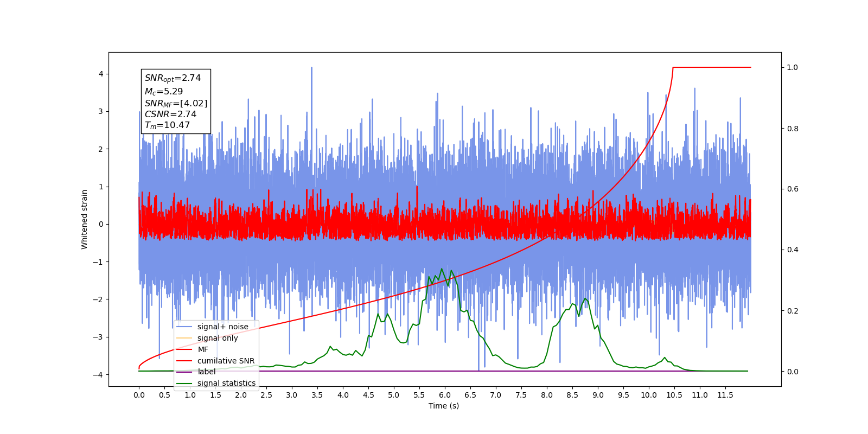Image resolution: width=868 pixels, height=434 pixels.
Task: Click the 'signal+ noise' legend entry
Action: click(222, 327)
